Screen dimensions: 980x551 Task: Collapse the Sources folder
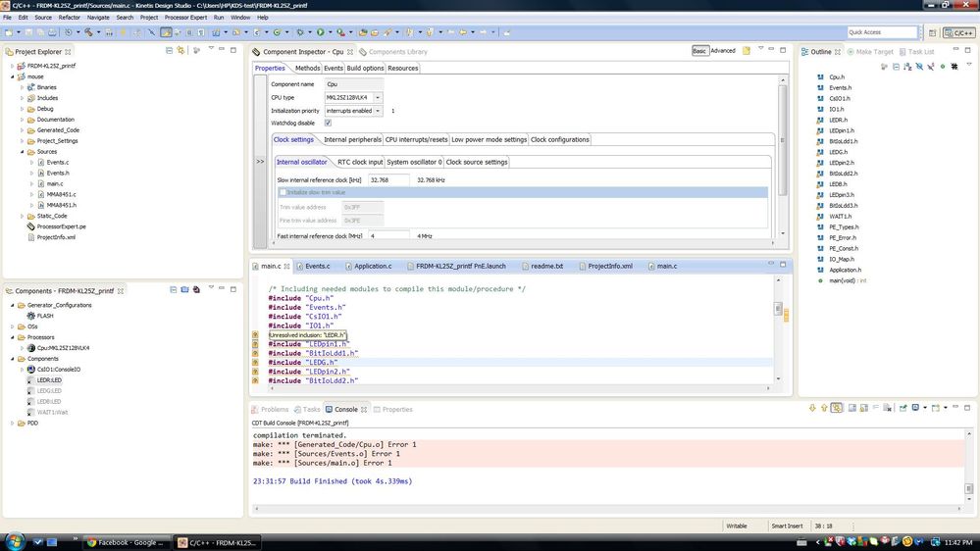pyautogui.click(x=23, y=152)
